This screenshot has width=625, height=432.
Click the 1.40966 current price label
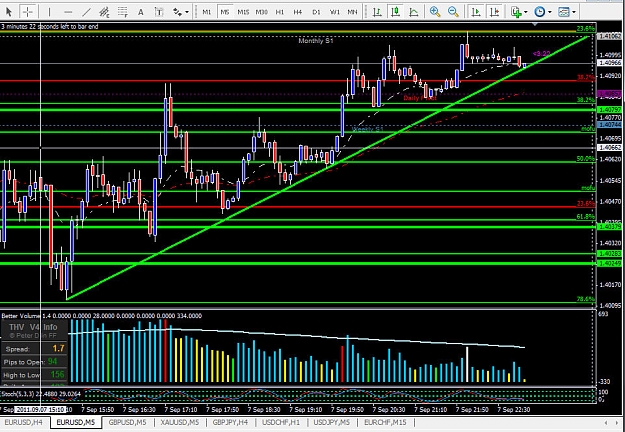point(610,63)
